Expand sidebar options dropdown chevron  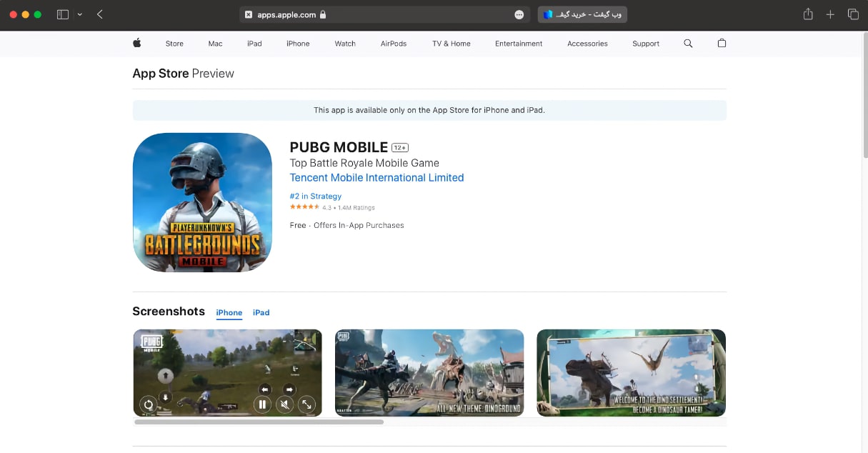(x=79, y=14)
